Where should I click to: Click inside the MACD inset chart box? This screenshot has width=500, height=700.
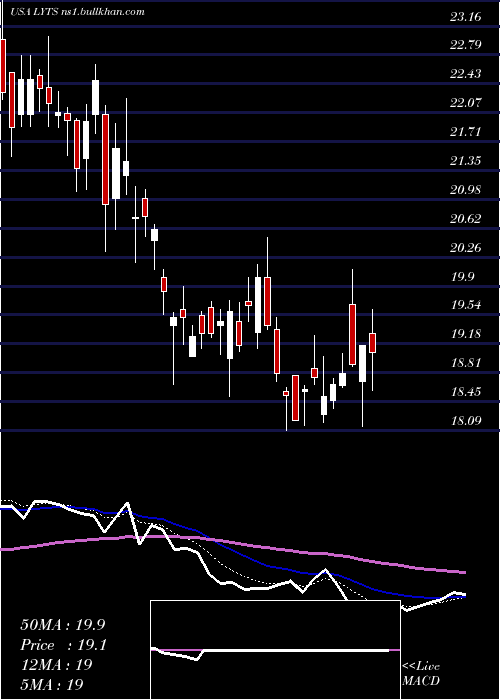click(275, 650)
